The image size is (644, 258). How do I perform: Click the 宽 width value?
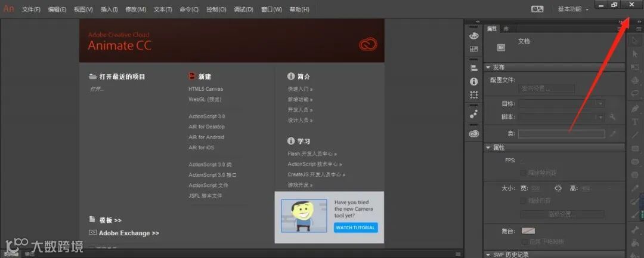click(535, 189)
